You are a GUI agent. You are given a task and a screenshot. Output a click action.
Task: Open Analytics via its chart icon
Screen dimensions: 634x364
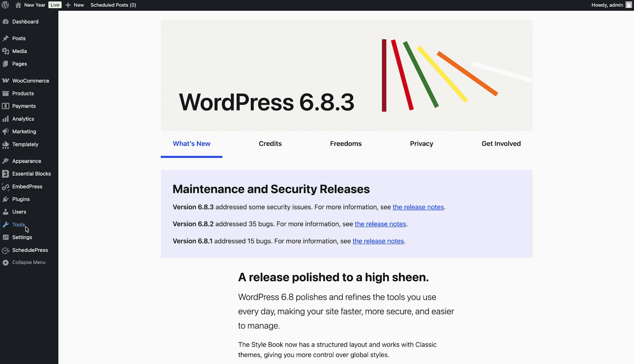(x=6, y=118)
